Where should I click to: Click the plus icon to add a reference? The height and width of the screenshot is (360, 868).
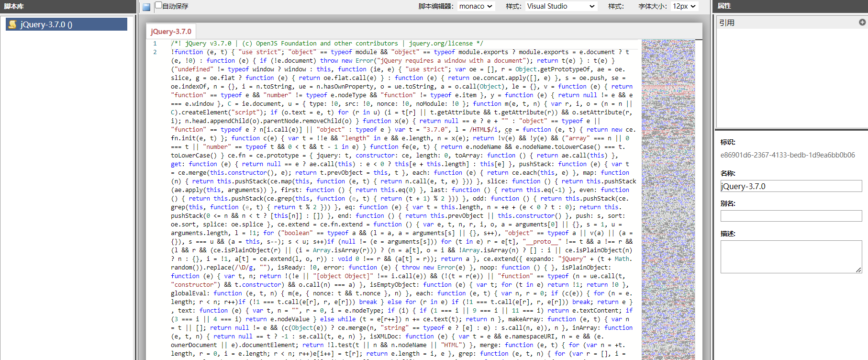click(x=862, y=22)
